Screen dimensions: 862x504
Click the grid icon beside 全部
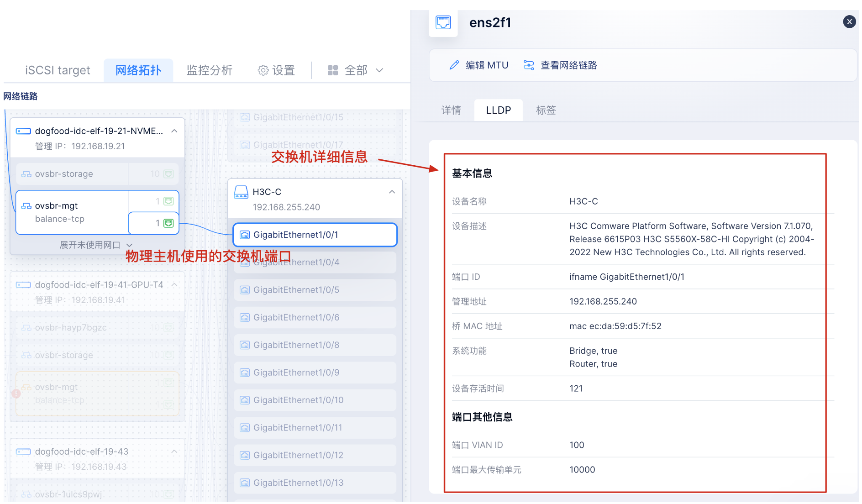[333, 70]
